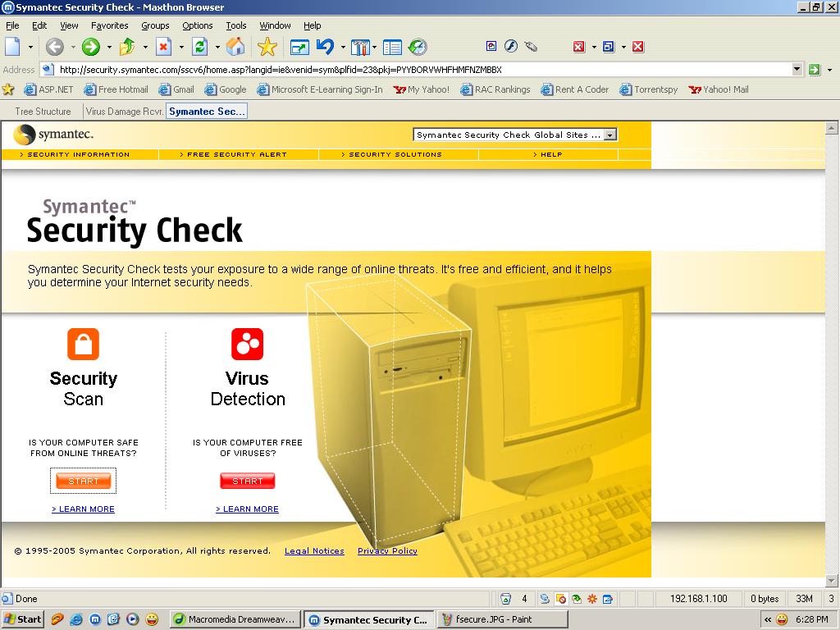Click the red Virus Detection icon

pos(247,344)
